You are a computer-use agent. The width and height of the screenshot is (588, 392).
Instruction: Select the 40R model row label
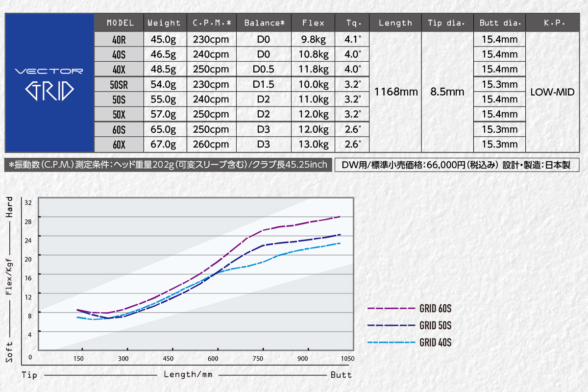[x=120, y=40]
